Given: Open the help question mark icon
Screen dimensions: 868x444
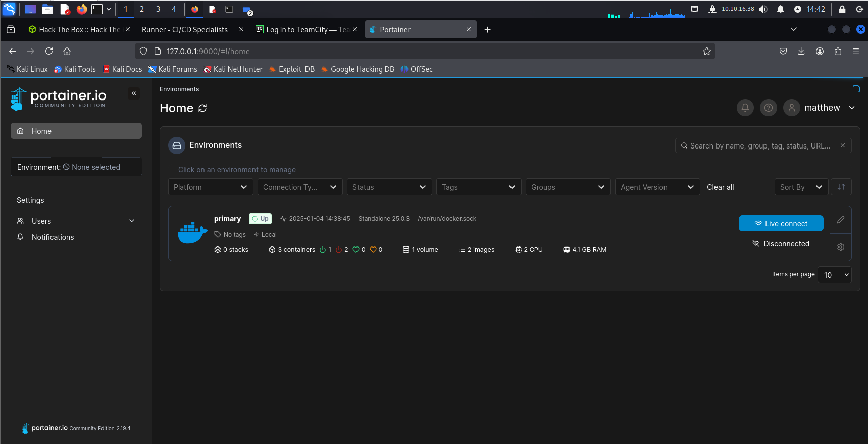Looking at the screenshot, I should coord(768,108).
